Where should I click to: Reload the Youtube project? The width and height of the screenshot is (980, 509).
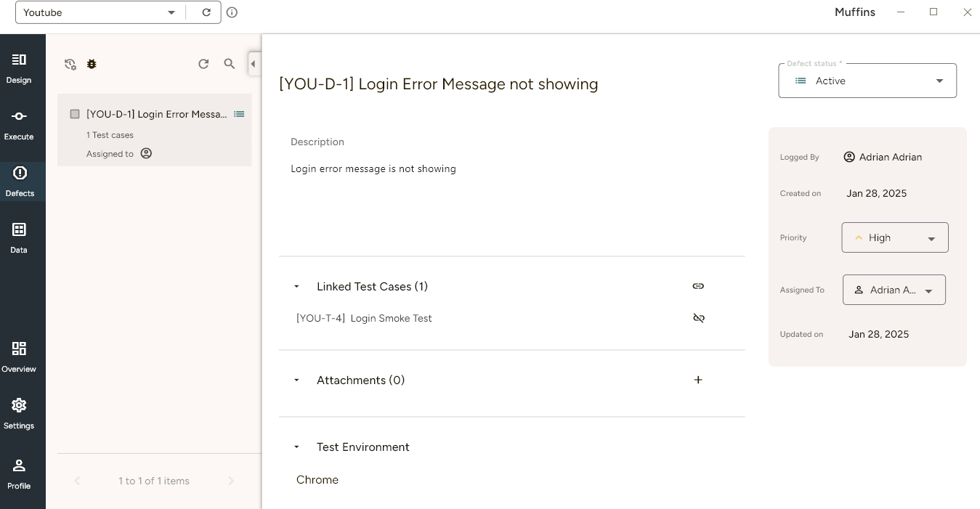[x=206, y=12]
